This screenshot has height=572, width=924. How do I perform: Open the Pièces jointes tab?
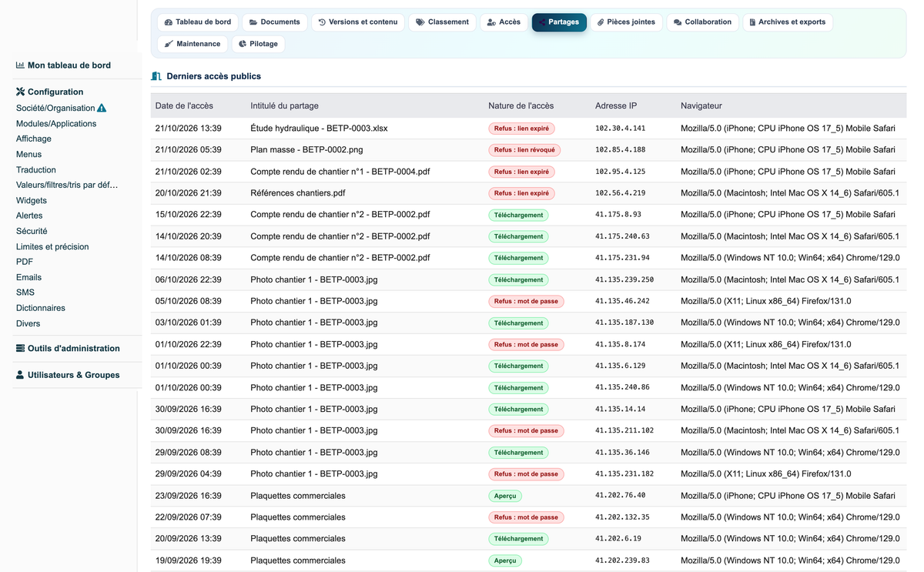tap(626, 22)
